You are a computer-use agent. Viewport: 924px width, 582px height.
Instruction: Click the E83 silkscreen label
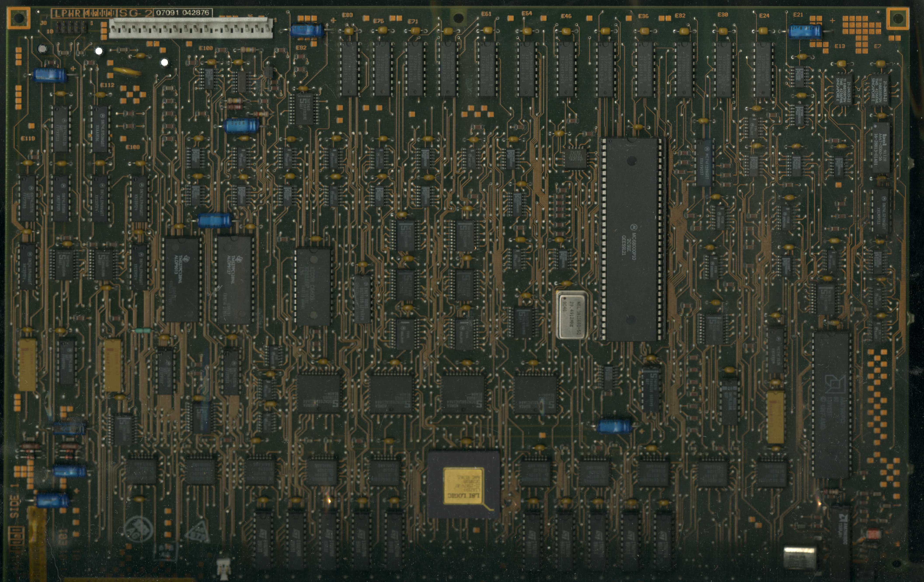[x=347, y=15]
